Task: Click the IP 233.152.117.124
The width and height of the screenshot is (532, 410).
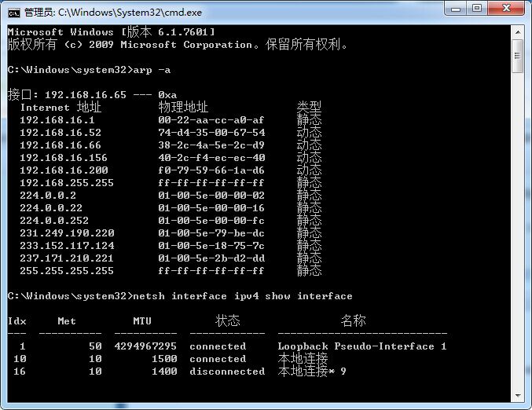Action: point(67,246)
